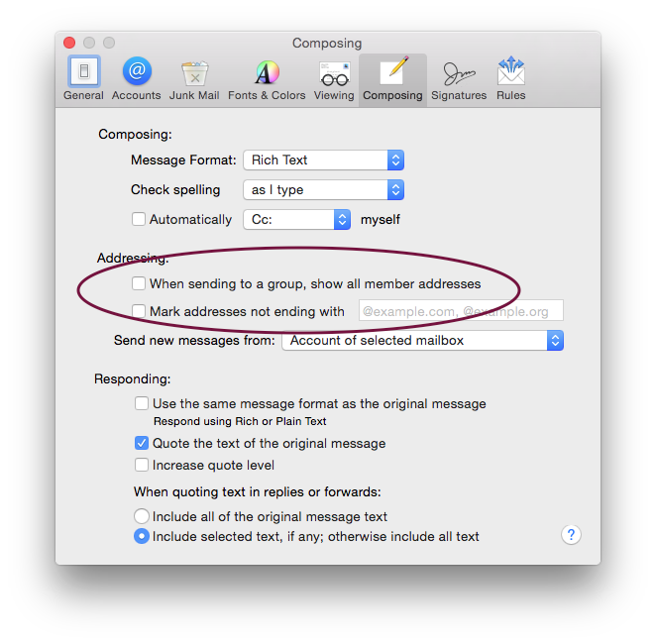Click the 'Composing:' section heading

click(x=135, y=134)
